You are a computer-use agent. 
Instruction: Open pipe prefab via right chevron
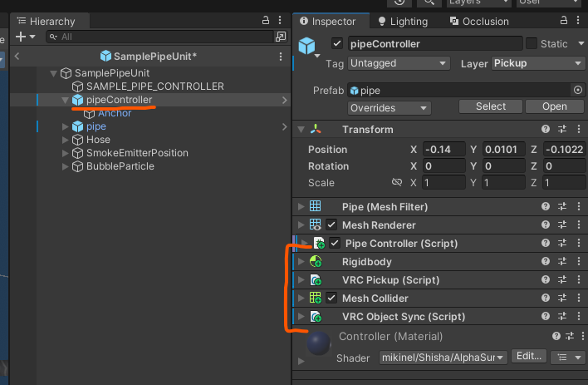coord(285,127)
